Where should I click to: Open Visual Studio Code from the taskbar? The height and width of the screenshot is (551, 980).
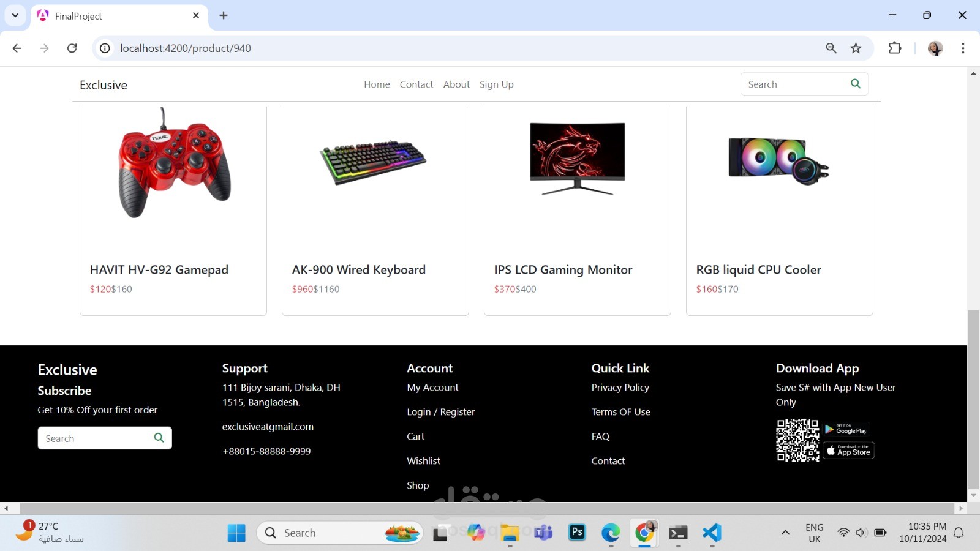(x=712, y=533)
